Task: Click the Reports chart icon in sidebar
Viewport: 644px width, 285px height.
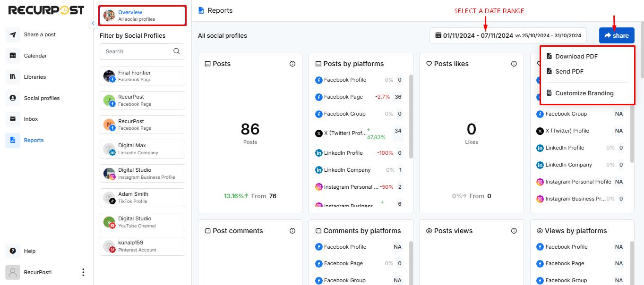Action: 13,140
